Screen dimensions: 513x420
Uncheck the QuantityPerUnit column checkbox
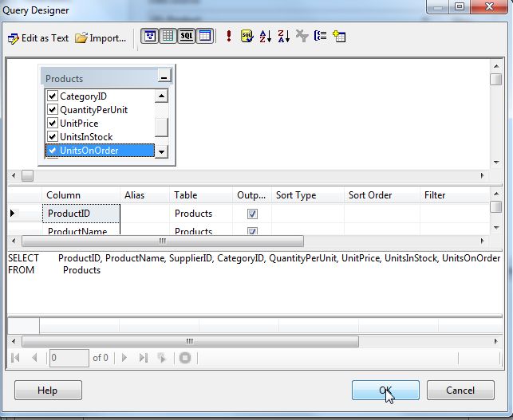pos(53,109)
